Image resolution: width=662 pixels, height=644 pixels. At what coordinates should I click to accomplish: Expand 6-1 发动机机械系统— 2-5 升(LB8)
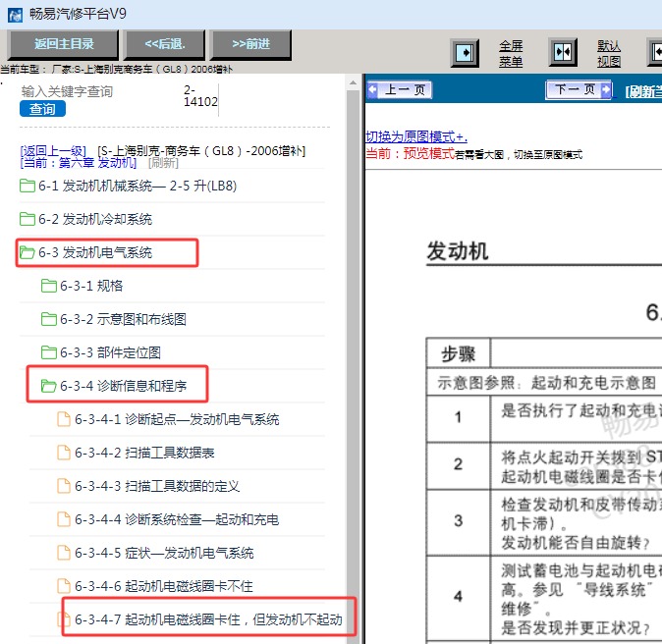point(138,186)
